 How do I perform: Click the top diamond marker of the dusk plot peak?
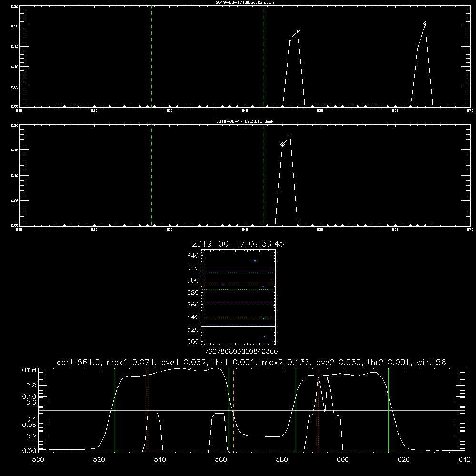[290, 137]
